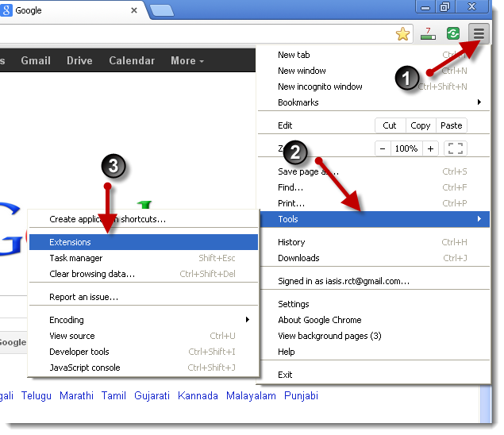
Task: Open History from the menu
Action: tap(374, 242)
